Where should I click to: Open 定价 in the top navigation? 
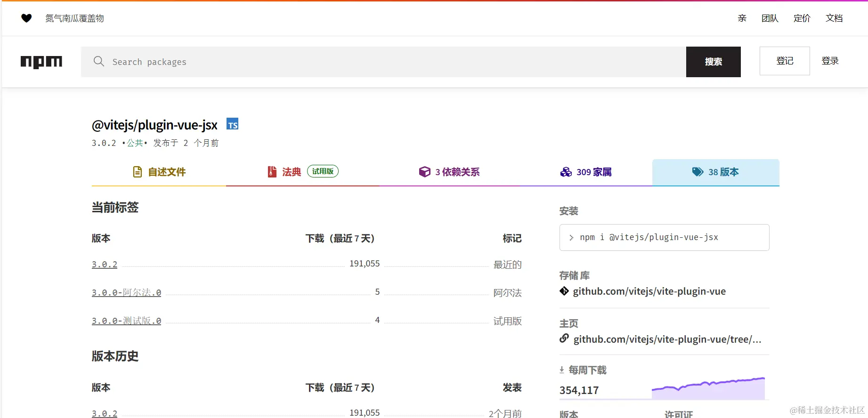pyautogui.click(x=802, y=18)
